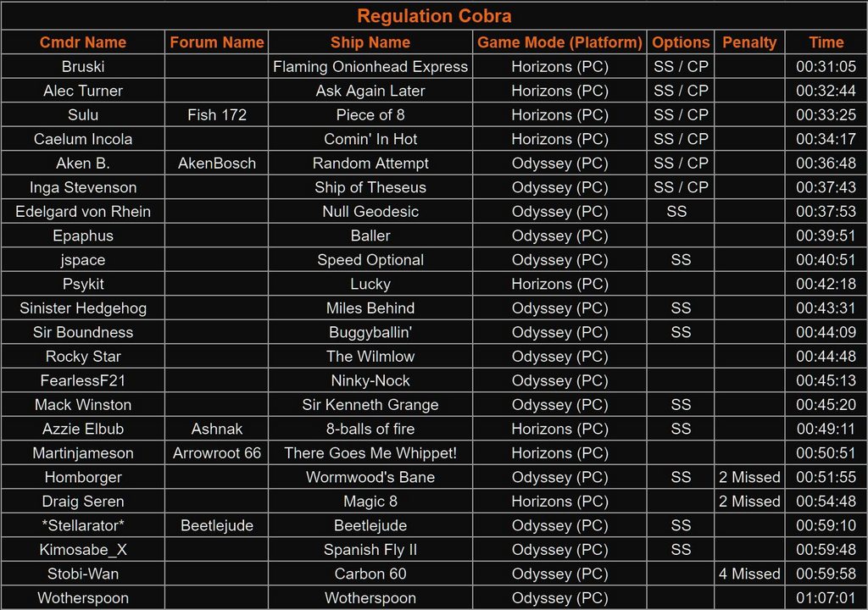The width and height of the screenshot is (868, 610).
Task: Click ship name There Goes Me Whippet!
Action: pos(370,453)
